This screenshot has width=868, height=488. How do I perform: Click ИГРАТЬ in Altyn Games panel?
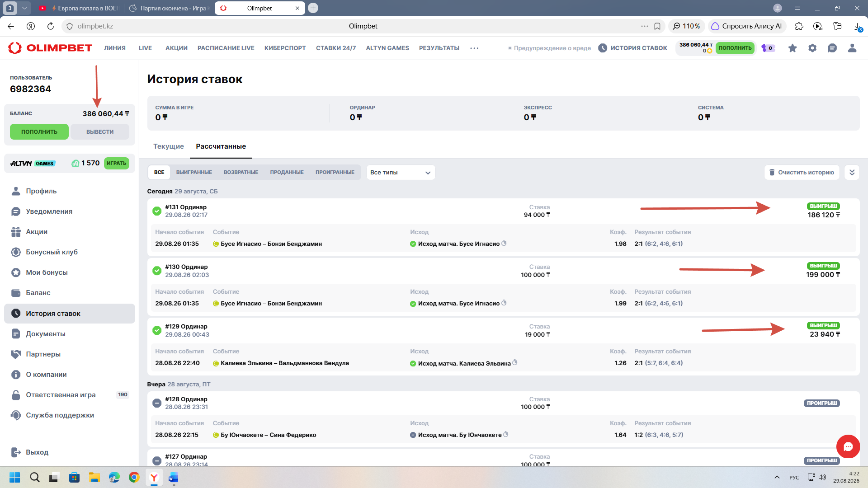tap(117, 163)
